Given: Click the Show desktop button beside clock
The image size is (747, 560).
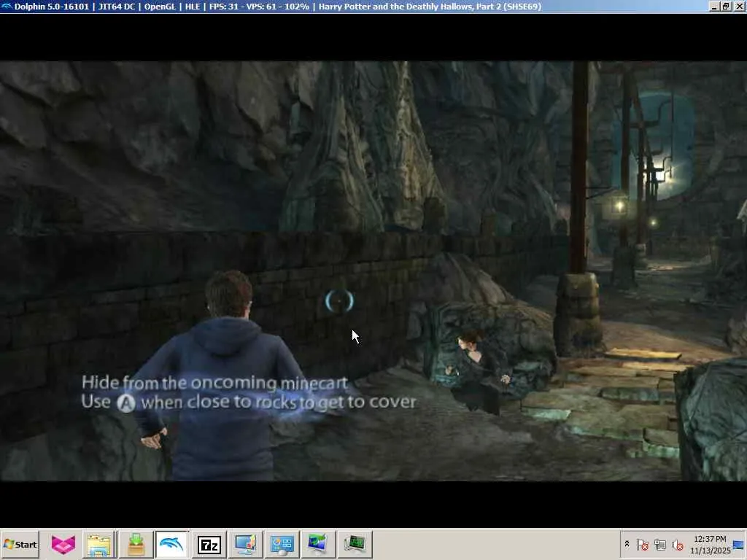Looking at the screenshot, I should [x=740, y=544].
